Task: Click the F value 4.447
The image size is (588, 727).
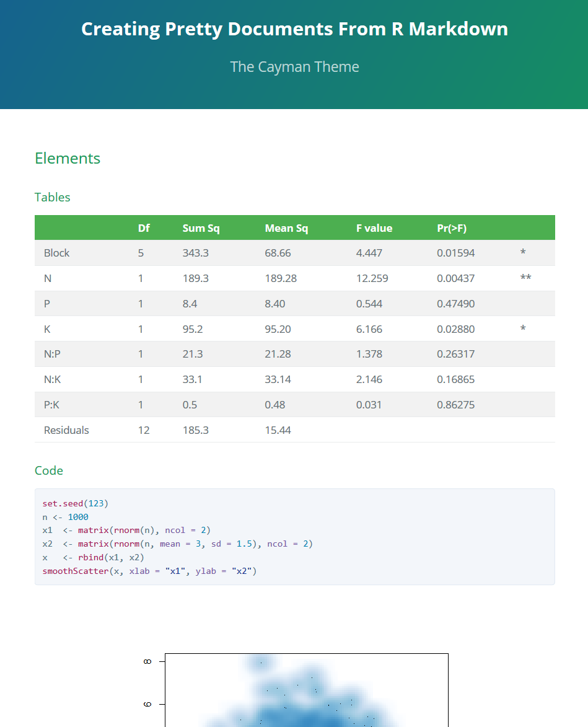Action: click(x=369, y=253)
